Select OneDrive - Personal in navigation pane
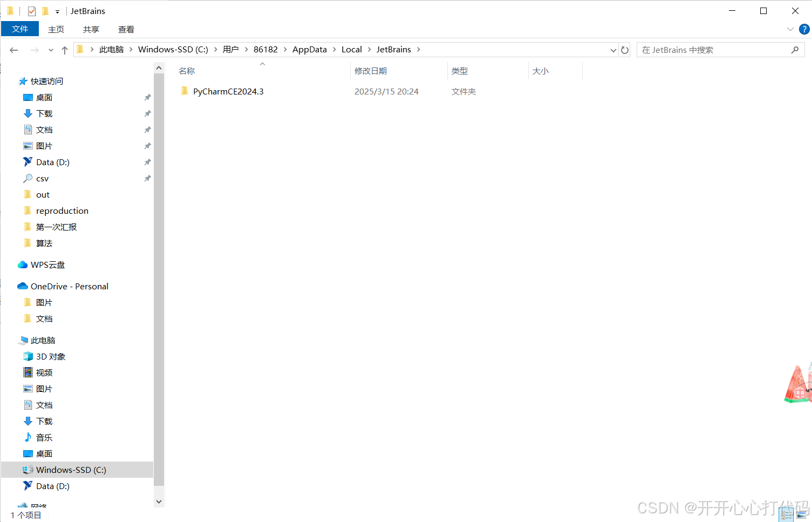Screen dimensions: 812x522 click(x=70, y=287)
